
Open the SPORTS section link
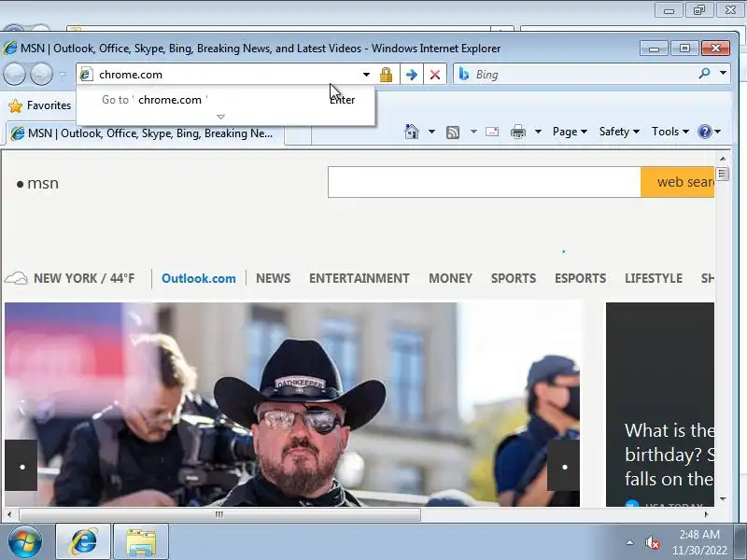[514, 278]
